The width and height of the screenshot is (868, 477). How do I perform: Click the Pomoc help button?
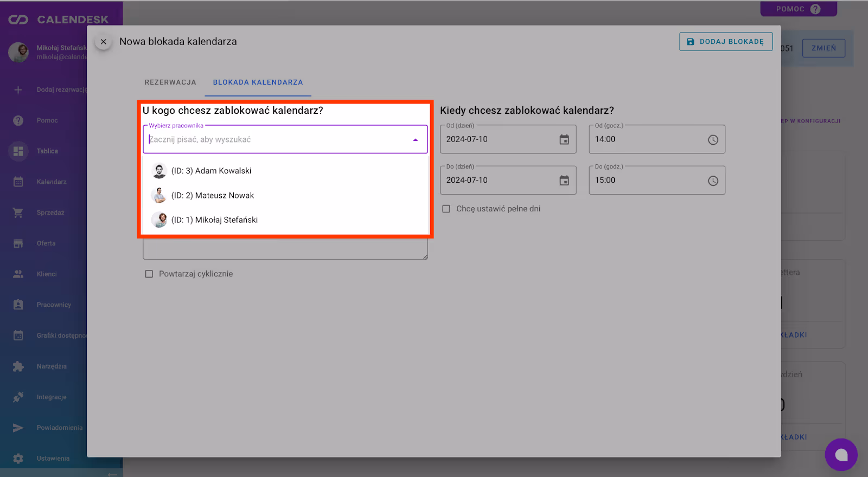click(x=797, y=9)
